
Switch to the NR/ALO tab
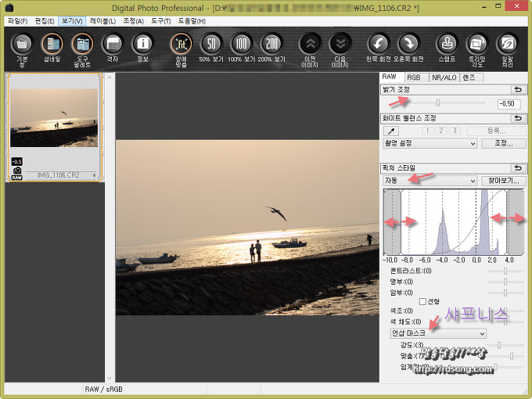click(x=443, y=77)
